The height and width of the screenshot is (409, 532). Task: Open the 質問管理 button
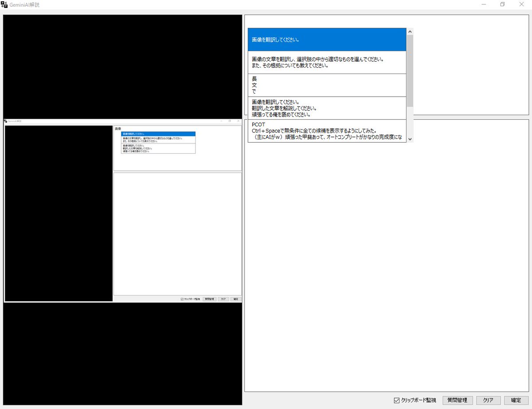pyautogui.click(x=458, y=400)
